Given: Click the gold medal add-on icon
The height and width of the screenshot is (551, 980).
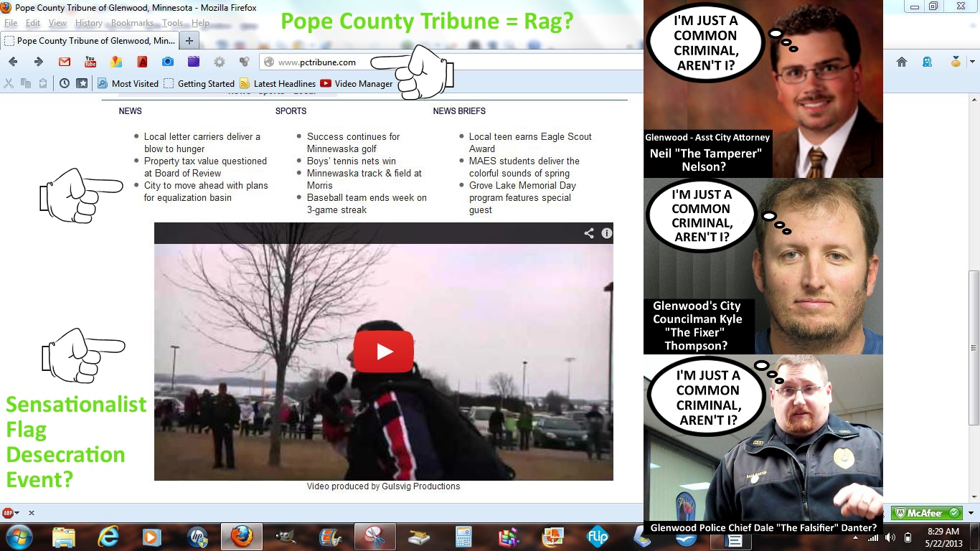Looking at the screenshot, I should [x=956, y=62].
